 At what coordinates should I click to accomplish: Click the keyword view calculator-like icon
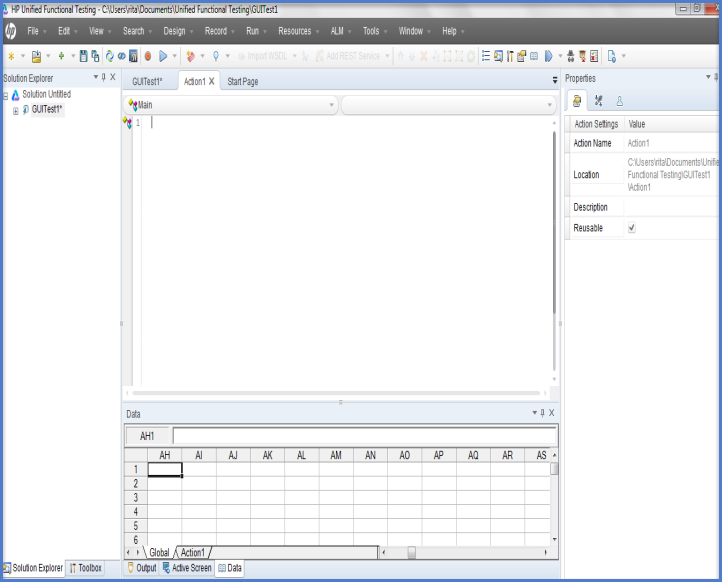click(x=133, y=56)
